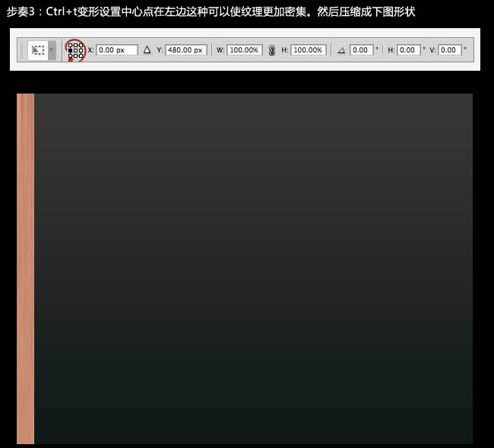
Task: Edit the vertical skew V 0.00 field
Action: (450, 49)
